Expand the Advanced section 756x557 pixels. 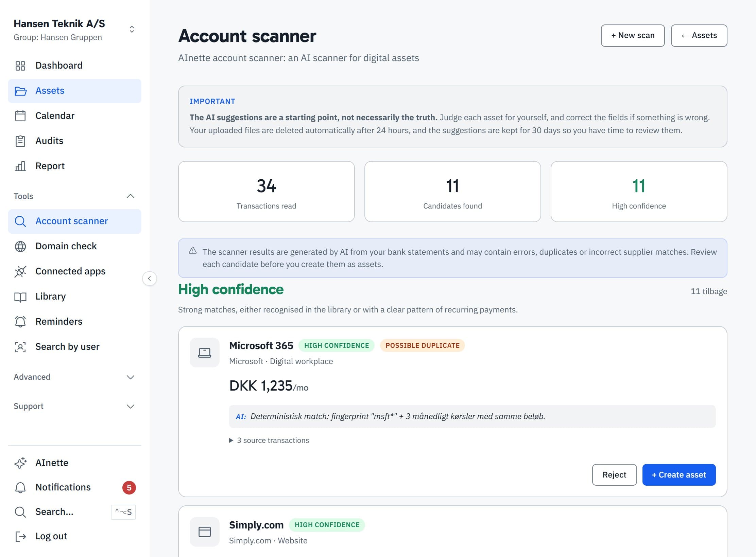tap(131, 377)
